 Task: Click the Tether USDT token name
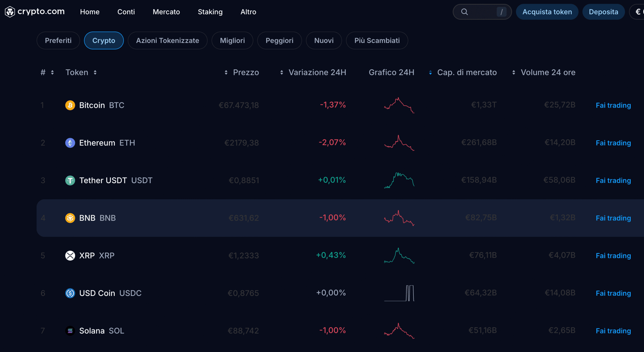coord(116,180)
